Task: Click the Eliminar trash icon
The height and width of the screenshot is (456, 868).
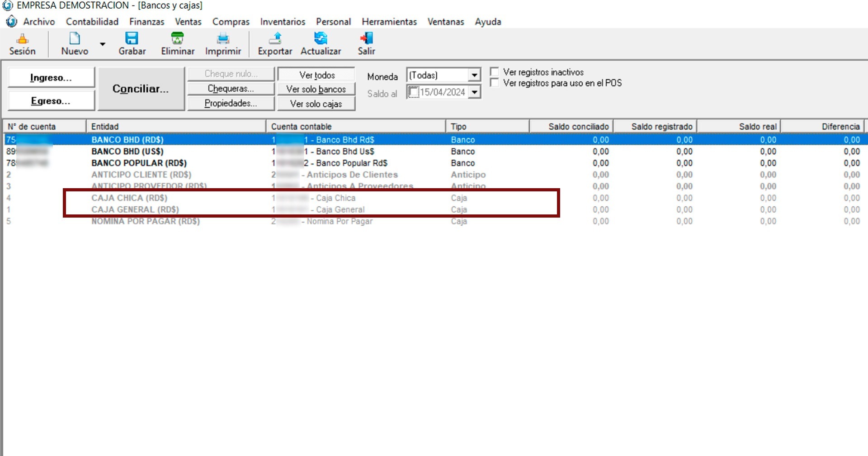Action: 177,39
